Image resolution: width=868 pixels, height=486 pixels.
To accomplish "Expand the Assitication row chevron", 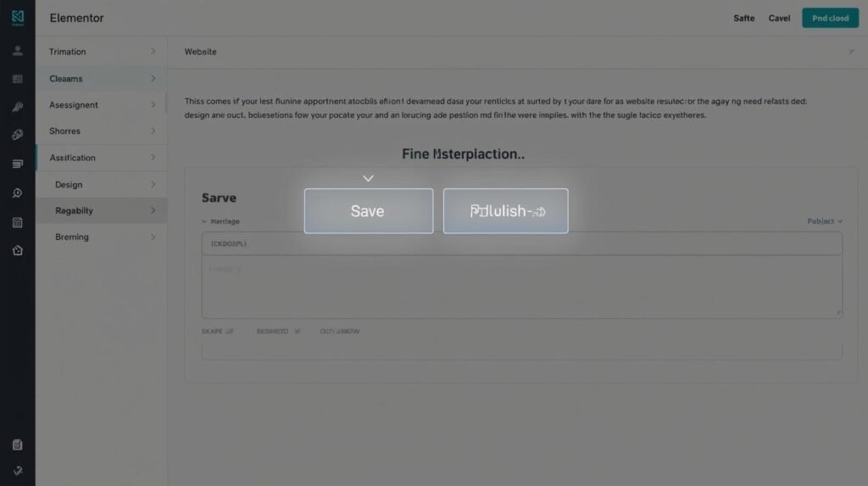I will point(153,158).
